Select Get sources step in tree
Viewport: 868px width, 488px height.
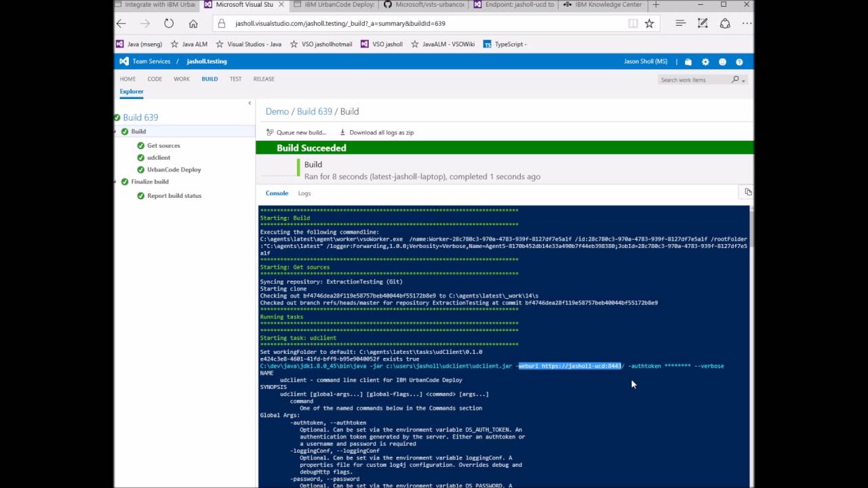click(x=163, y=146)
